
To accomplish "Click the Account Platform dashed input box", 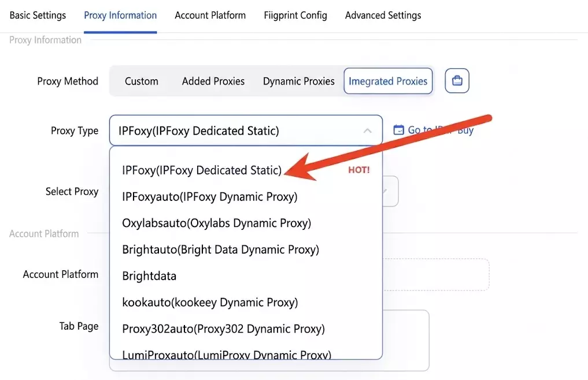I will (436, 274).
